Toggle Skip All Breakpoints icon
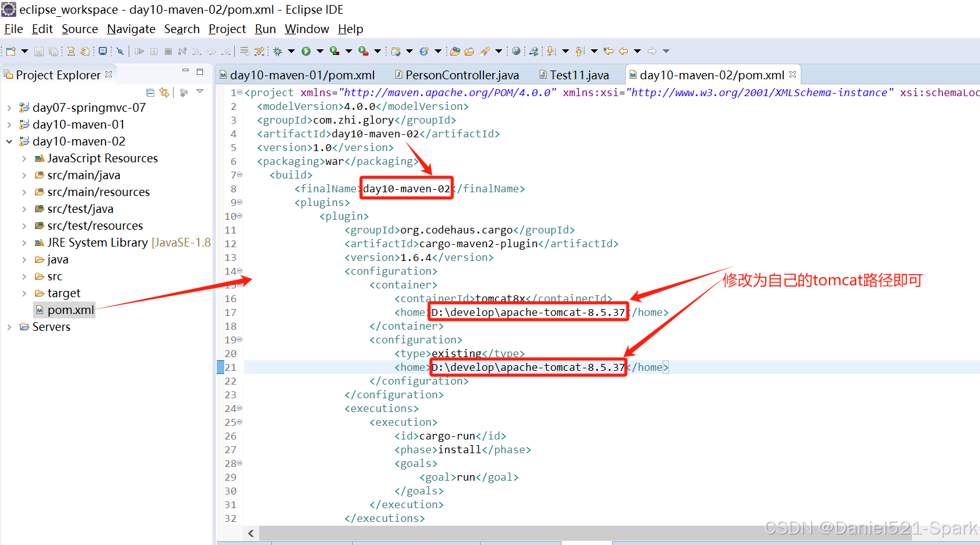This screenshot has height=545, width=980. pos(120,51)
